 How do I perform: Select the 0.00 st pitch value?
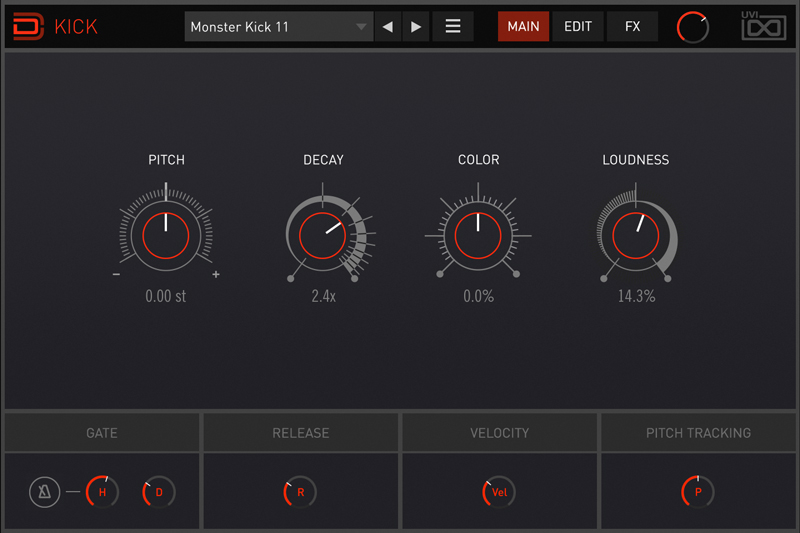(x=166, y=296)
